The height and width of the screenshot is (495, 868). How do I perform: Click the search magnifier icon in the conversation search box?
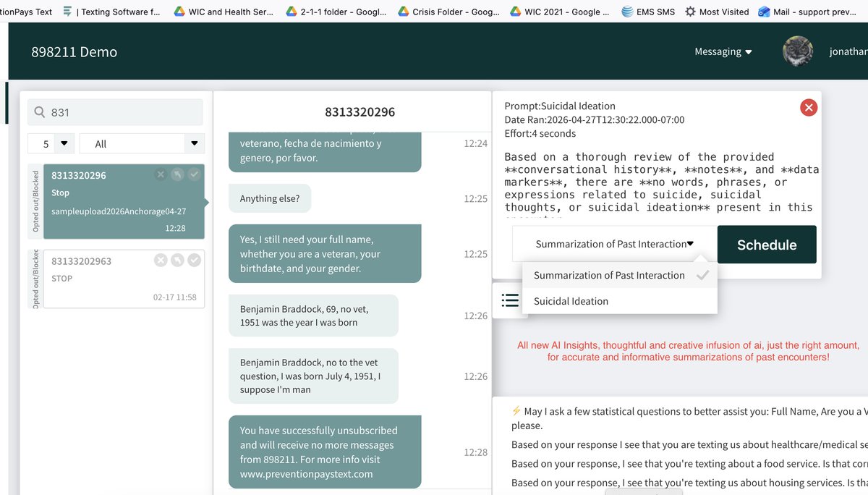click(41, 111)
